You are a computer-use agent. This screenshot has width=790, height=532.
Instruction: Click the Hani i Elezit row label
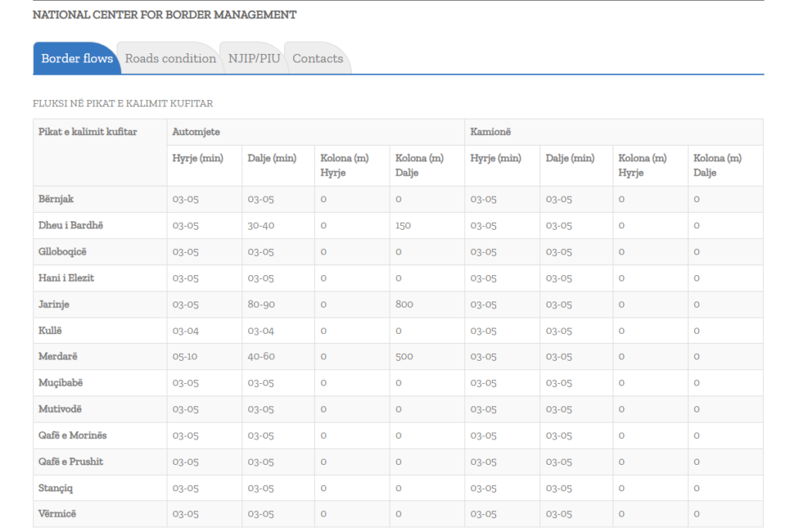coord(66,278)
